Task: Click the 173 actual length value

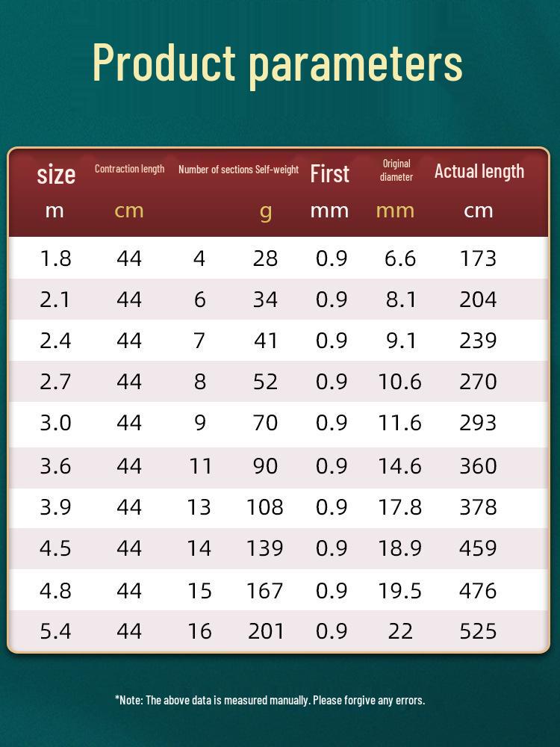Action: click(x=478, y=258)
